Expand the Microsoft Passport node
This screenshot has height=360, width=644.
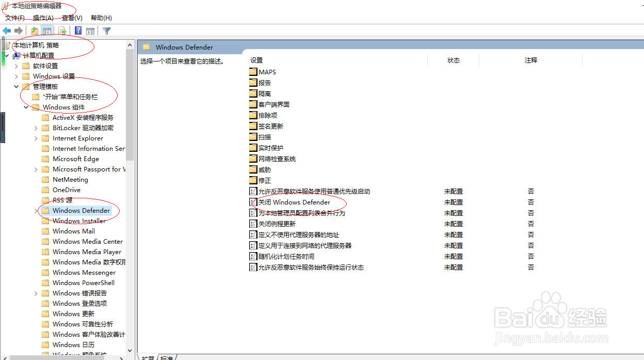[36, 169]
